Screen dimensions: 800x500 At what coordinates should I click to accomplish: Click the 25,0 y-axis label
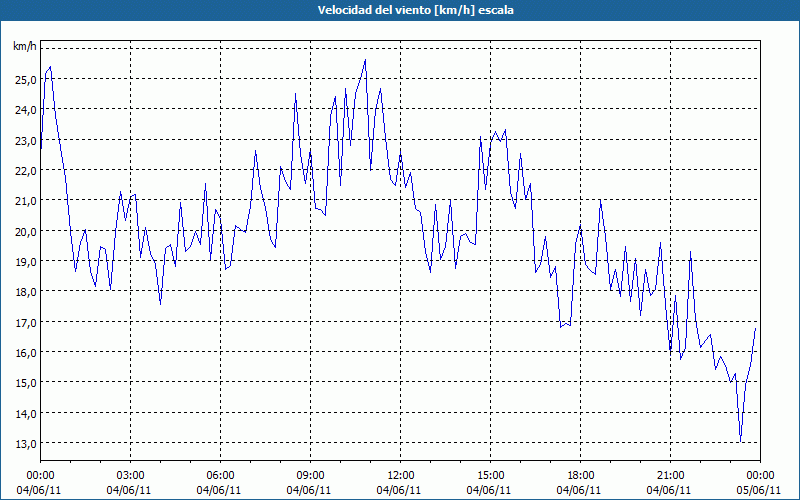pyautogui.click(x=27, y=80)
